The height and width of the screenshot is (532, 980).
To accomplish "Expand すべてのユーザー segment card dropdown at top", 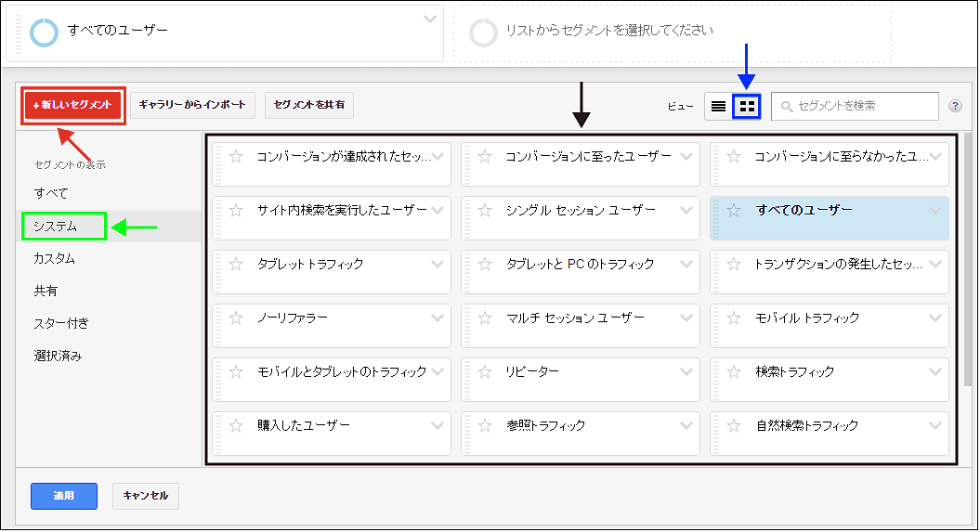I will [x=429, y=19].
